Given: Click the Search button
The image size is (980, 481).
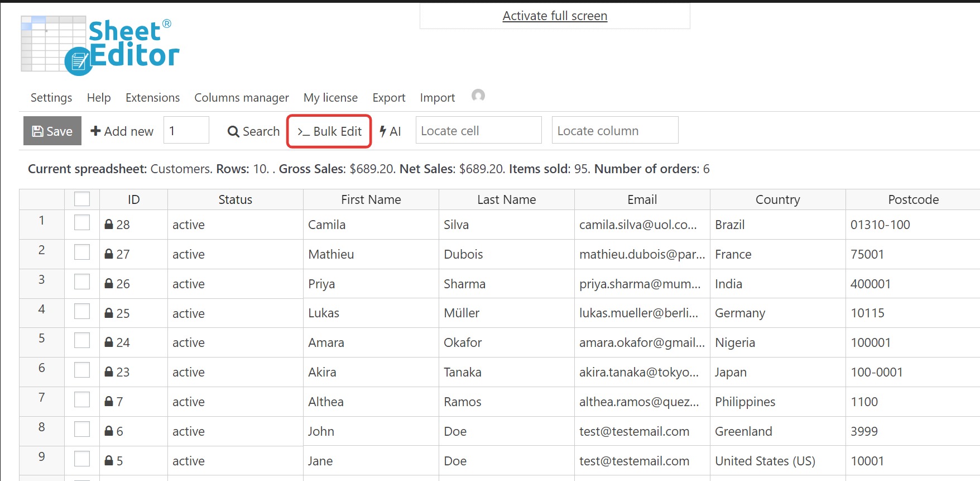Looking at the screenshot, I should click(253, 131).
